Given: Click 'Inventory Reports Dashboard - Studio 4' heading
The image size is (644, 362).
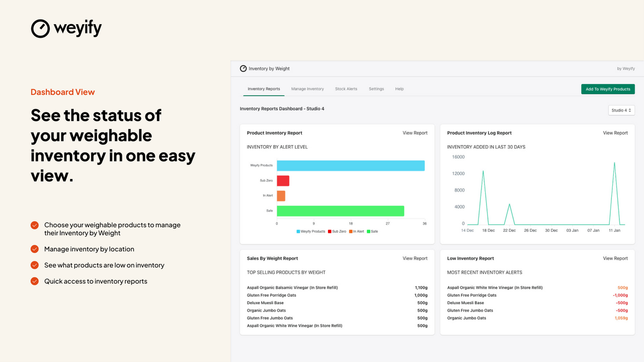Looking at the screenshot, I should (x=282, y=109).
